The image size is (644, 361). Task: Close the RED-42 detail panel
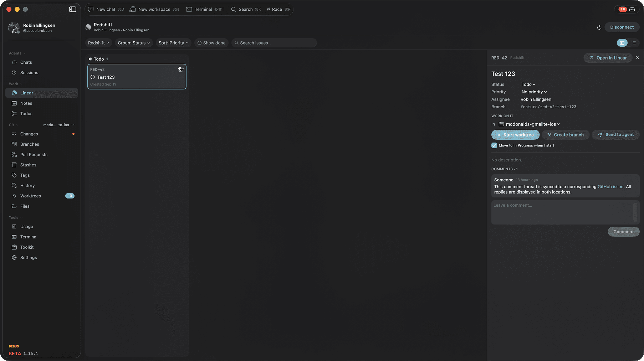click(x=638, y=58)
